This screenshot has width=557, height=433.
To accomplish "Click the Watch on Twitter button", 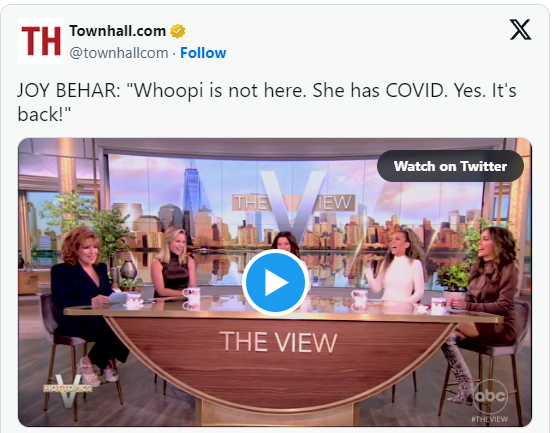I will click(450, 166).
